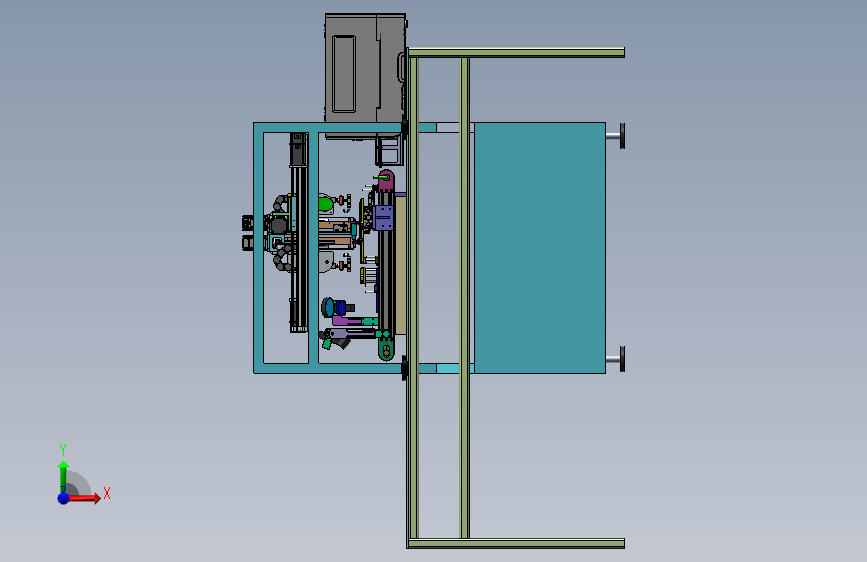Screen dimensions: 867x562
Task: Select the tan vertical plate beside the belt
Action: tap(400, 266)
